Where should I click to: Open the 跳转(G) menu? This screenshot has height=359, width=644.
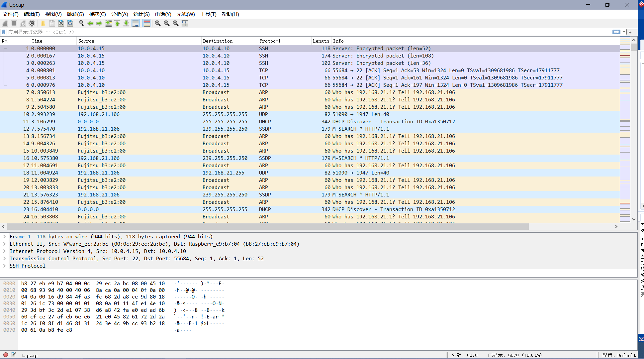(x=75, y=14)
